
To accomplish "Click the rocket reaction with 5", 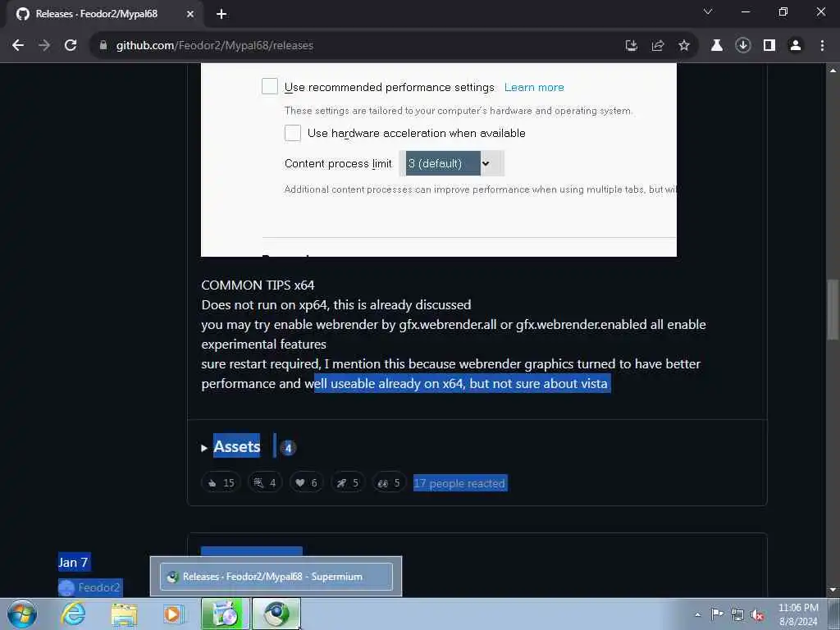I will (348, 483).
